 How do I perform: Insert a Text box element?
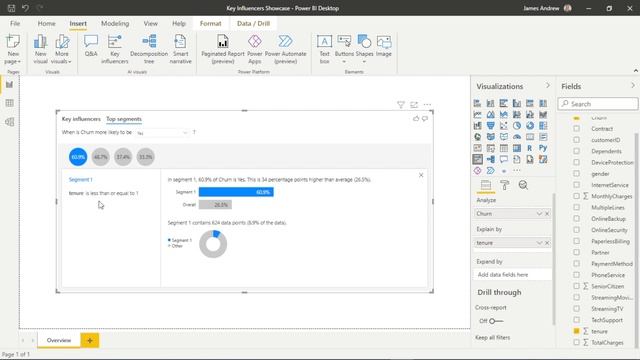coord(324,49)
